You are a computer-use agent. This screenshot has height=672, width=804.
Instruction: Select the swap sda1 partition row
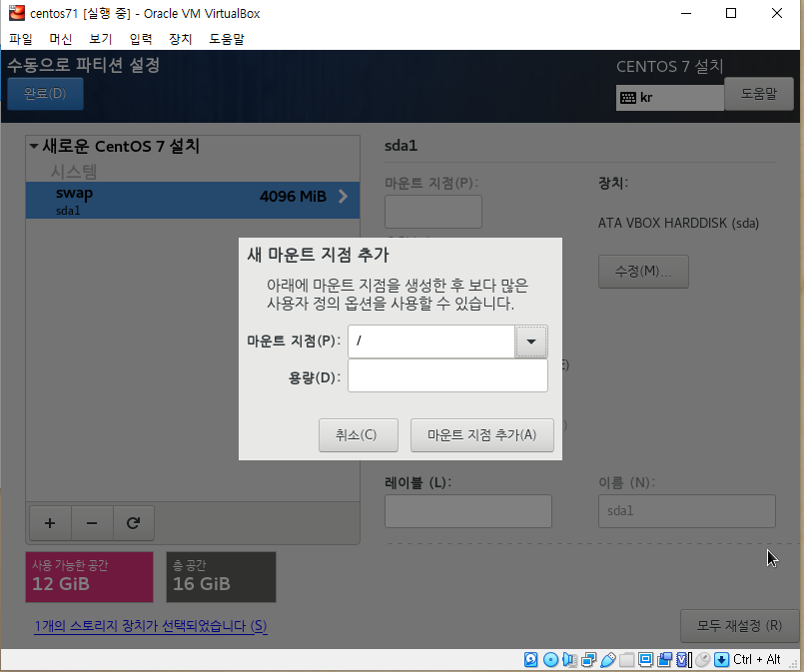193,200
